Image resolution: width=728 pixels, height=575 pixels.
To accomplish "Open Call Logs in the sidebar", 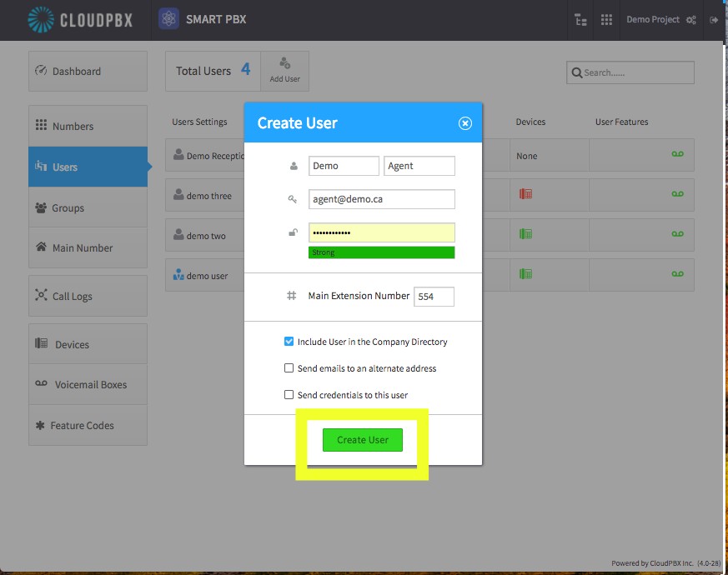I will pos(88,296).
